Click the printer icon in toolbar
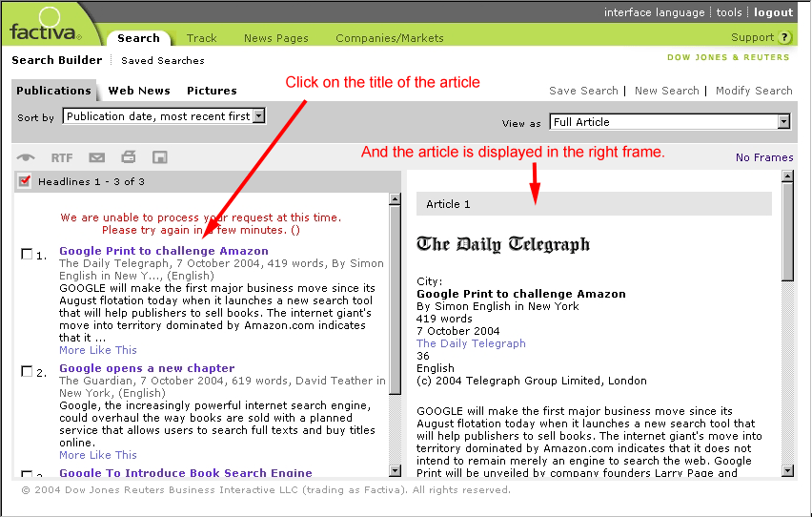This screenshot has height=517, width=812. tap(129, 157)
